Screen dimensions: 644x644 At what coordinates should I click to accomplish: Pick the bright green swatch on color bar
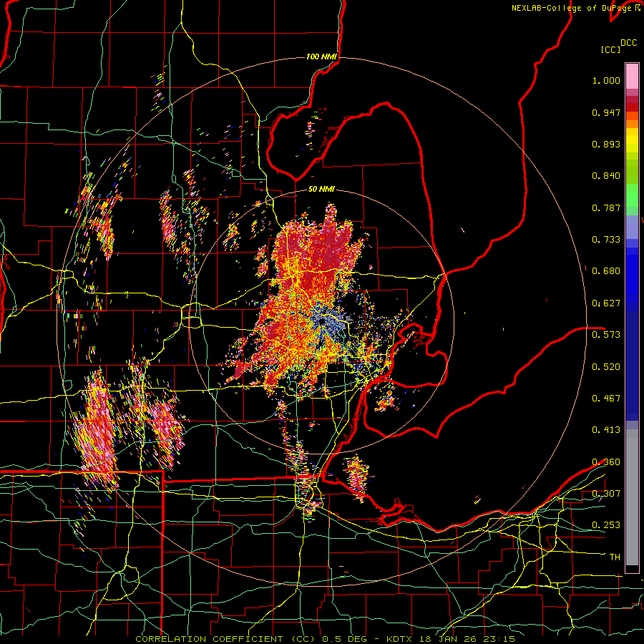click(632, 195)
